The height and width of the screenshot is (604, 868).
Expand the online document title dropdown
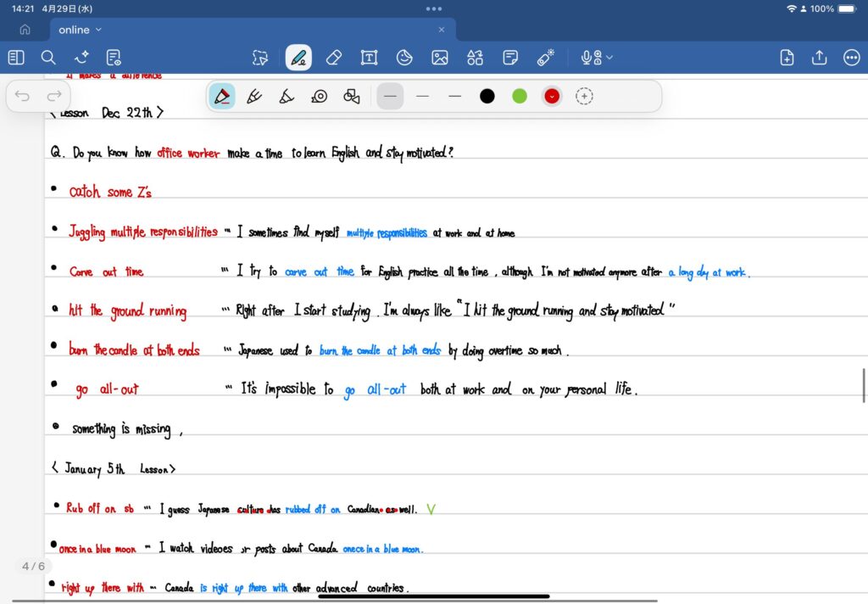99,30
